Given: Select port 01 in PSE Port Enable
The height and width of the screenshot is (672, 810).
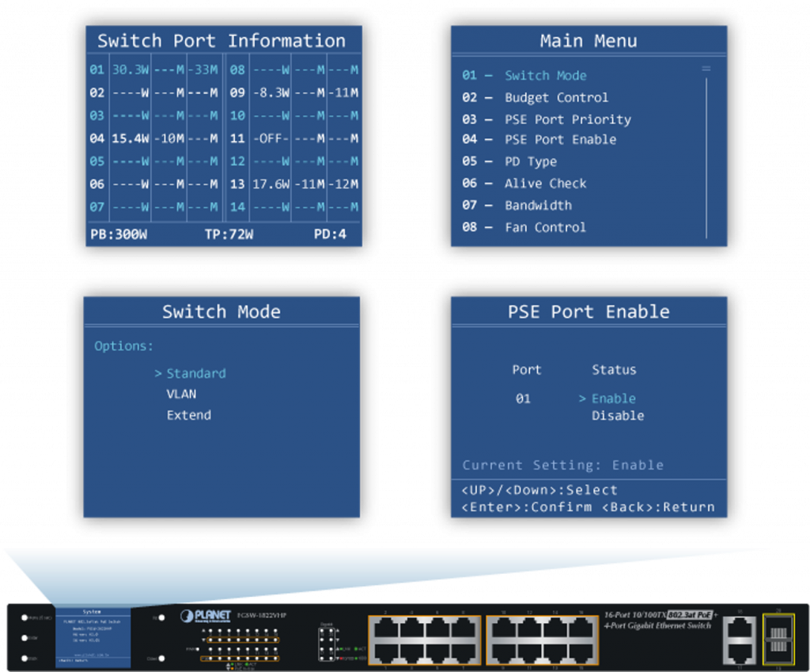Looking at the screenshot, I should click(x=523, y=398).
